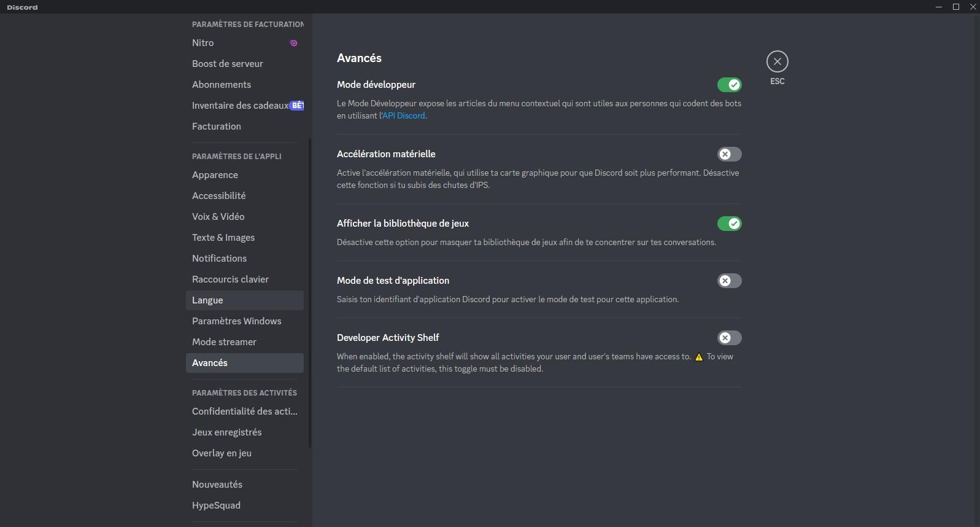Close settings with the ESC circle icon
This screenshot has width=980, height=527.
click(777, 61)
